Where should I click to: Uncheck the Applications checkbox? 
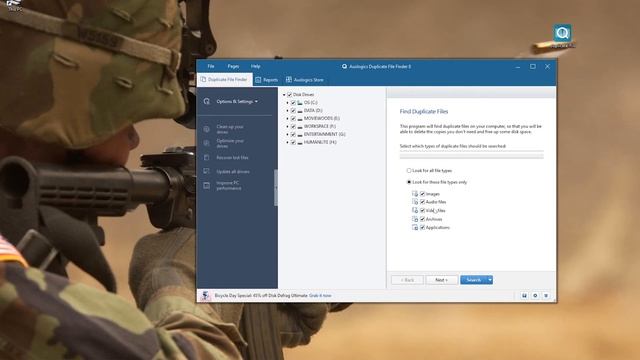pos(422,227)
